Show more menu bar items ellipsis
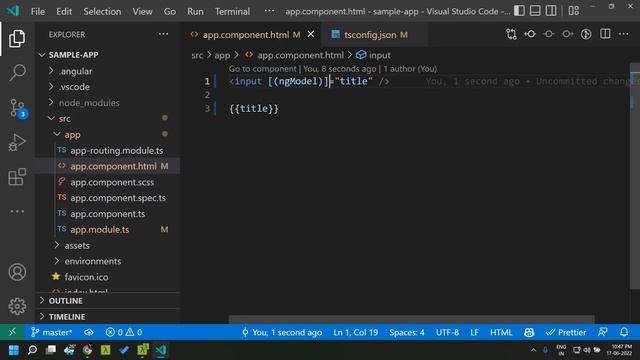This screenshot has height=360, width=640. coord(269,11)
